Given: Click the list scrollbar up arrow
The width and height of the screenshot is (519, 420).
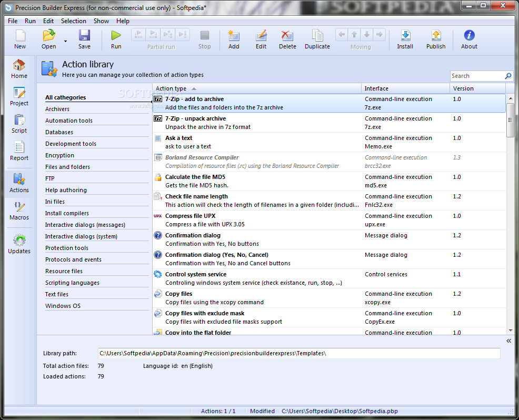Looking at the screenshot, I should pyautogui.click(x=510, y=98).
